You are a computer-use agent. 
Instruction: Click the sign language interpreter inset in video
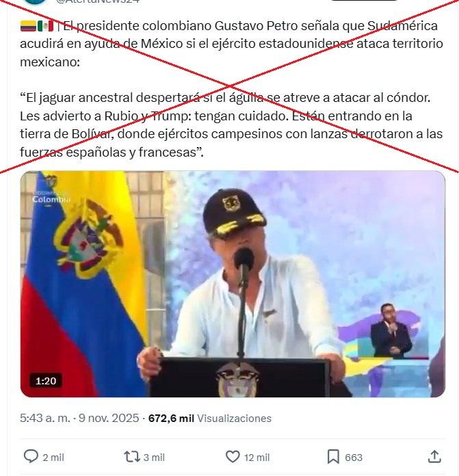(x=391, y=330)
